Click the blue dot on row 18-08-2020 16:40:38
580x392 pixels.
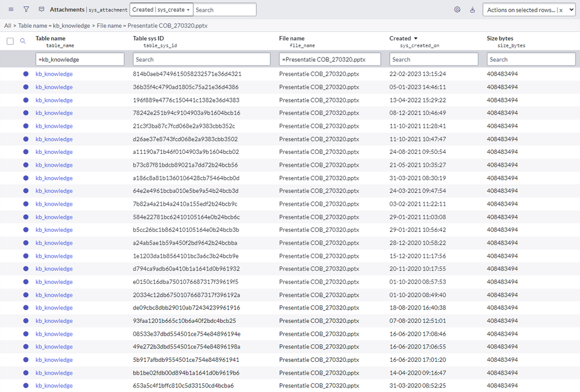(x=26, y=308)
